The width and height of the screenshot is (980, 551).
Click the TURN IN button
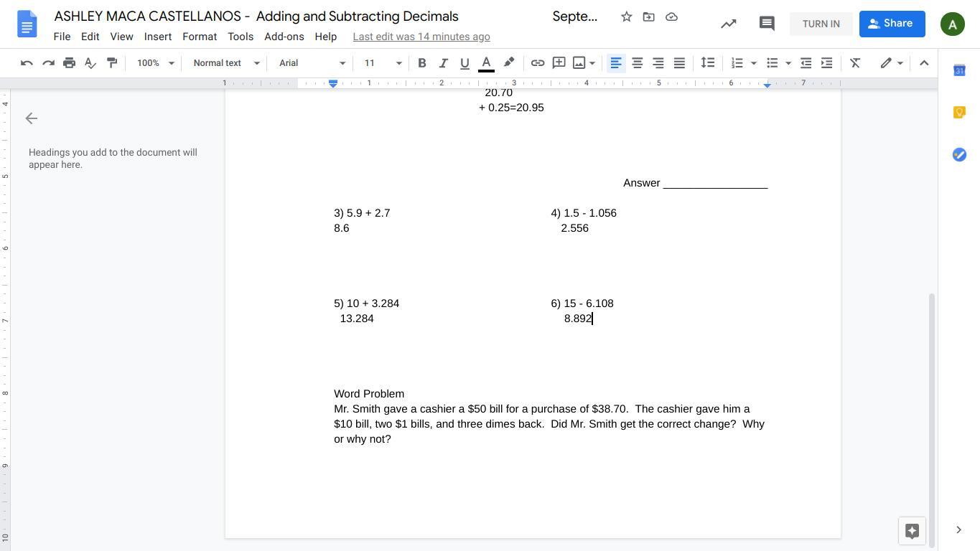coord(821,24)
